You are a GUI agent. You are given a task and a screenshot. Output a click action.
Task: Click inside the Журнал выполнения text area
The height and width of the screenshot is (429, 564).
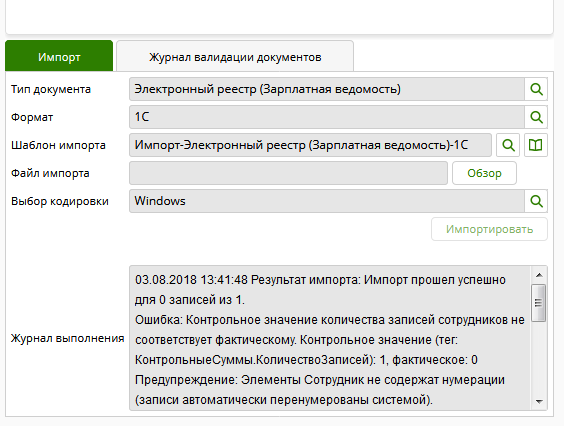[330, 338]
